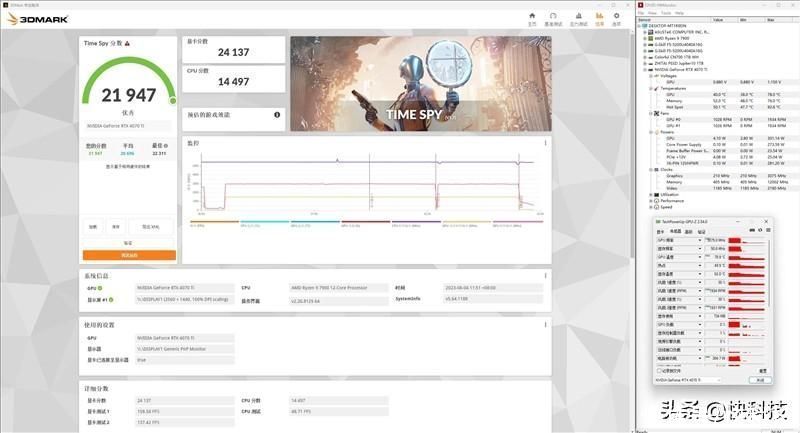Expand the Speed node in HWMonitor
The height and width of the screenshot is (433, 800).
tap(651, 207)
